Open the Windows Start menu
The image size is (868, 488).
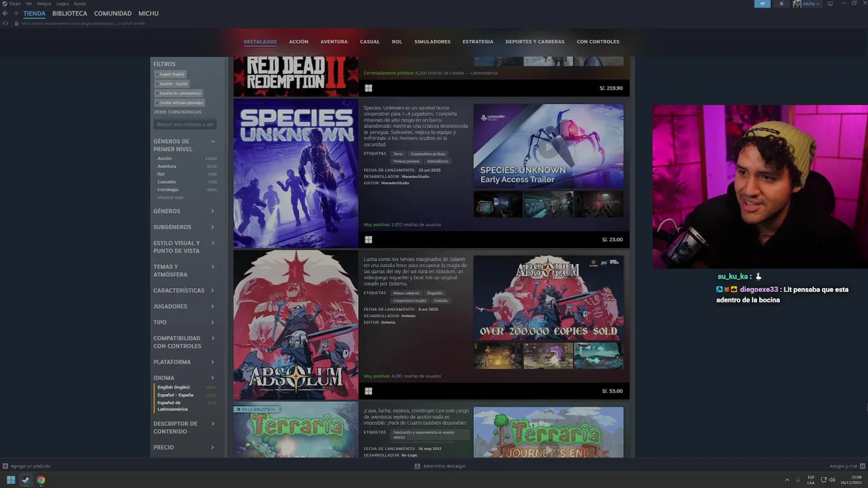[x=11, y=480]
